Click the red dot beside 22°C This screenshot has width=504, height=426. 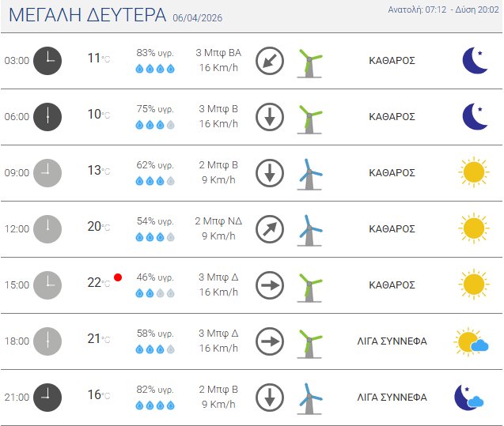[x=118, y=277]
